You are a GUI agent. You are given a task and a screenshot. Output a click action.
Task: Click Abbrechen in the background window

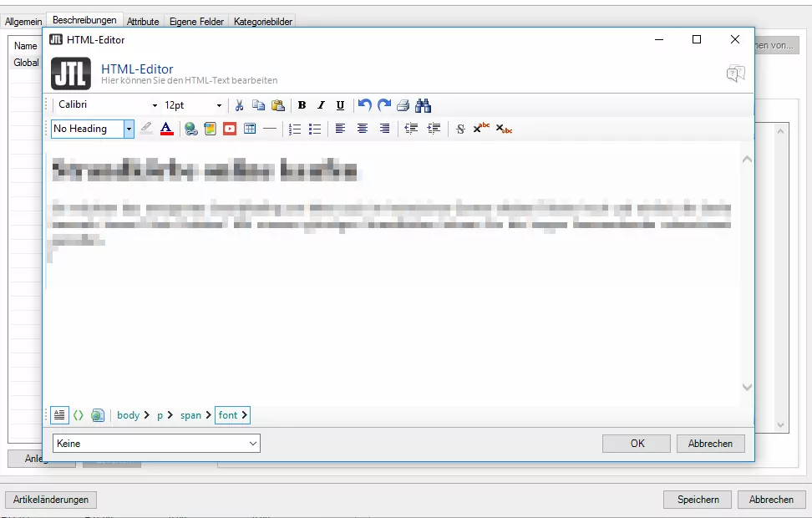coord(771,500)
